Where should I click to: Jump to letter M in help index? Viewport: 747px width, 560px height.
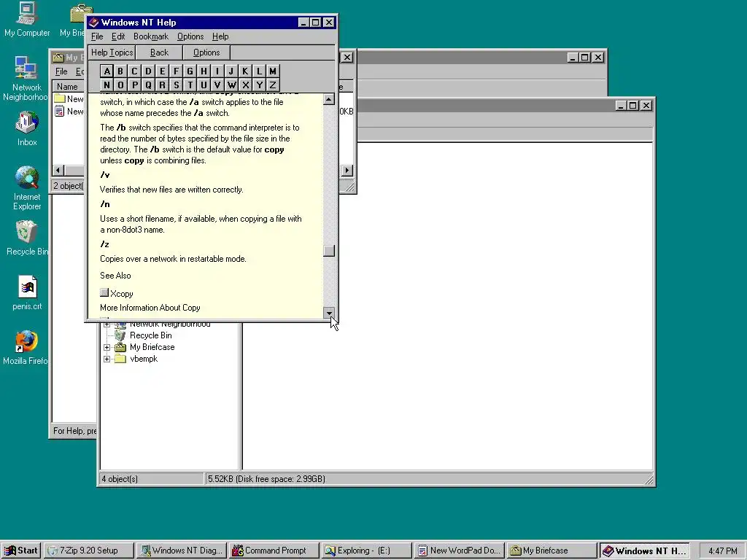[273, 71]
